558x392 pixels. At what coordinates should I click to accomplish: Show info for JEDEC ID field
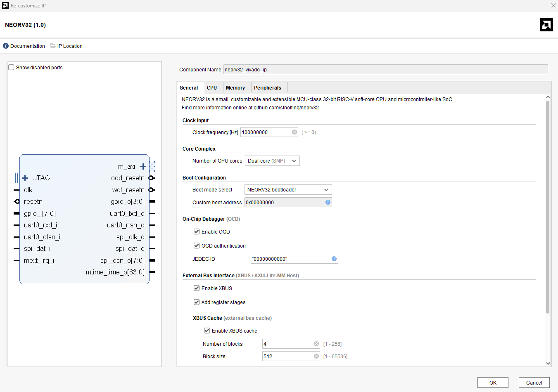334,259
